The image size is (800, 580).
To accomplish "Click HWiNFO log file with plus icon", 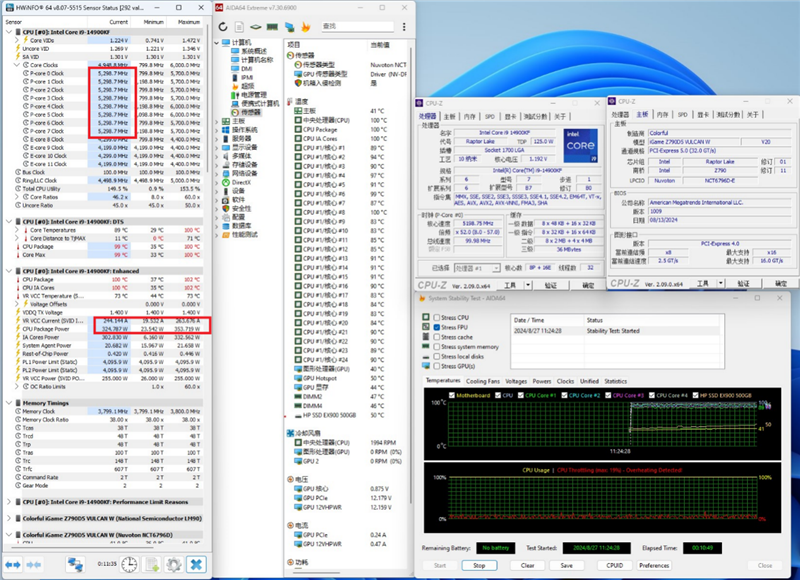I will (x=152, y=565).
